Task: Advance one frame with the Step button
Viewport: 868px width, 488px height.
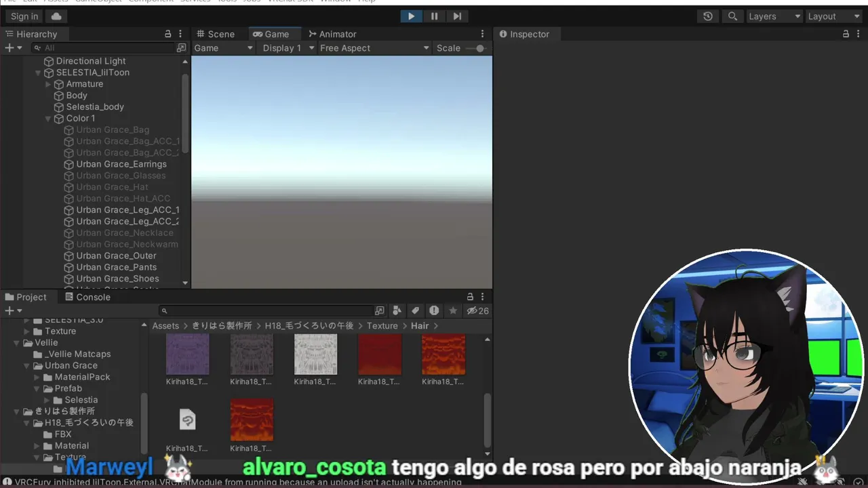Action: [457, 16]
